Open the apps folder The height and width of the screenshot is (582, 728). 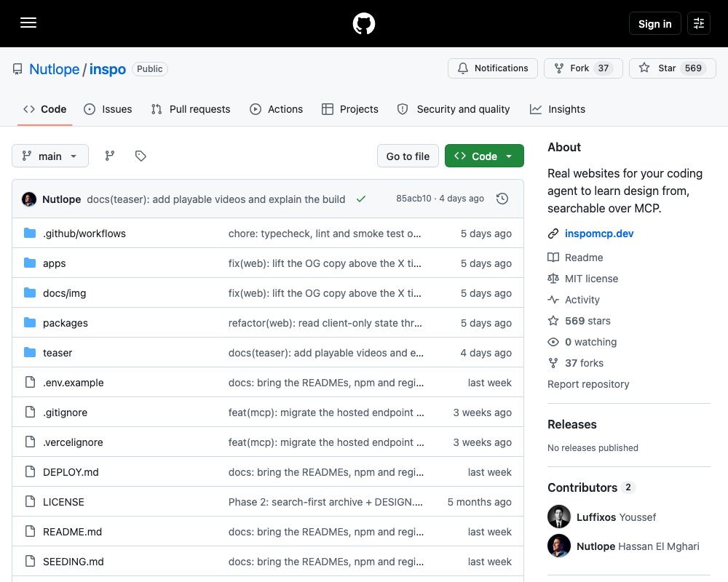point(55,263)
